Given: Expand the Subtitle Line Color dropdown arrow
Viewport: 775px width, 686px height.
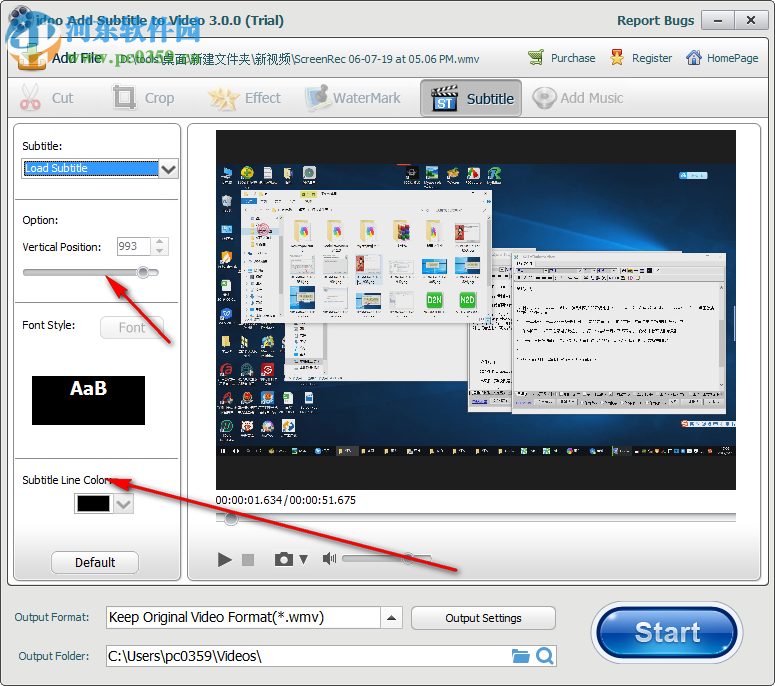Looking at the screenshot, I should [x=124, y=504].
